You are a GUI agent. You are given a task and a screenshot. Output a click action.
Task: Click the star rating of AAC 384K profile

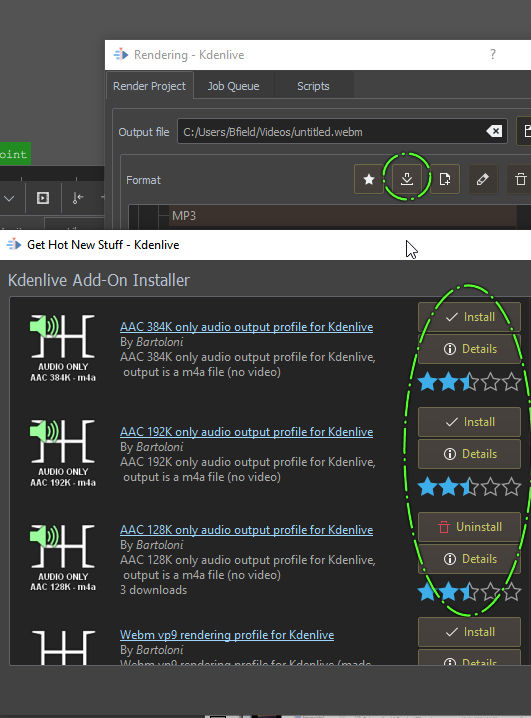coord(469,381)
